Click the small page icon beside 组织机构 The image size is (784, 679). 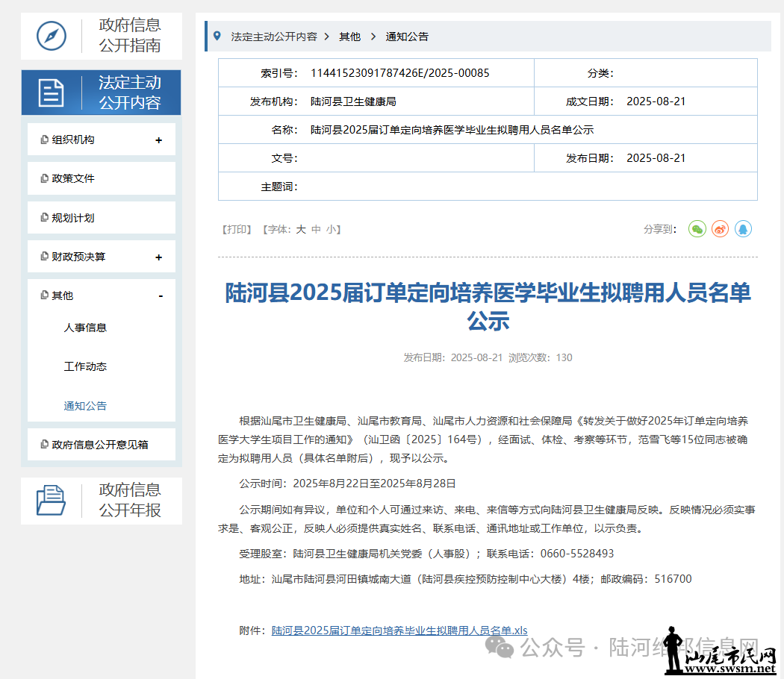tap(45, 140)
